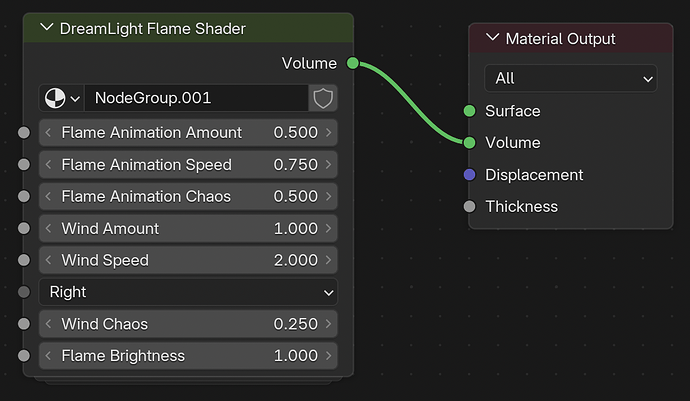Image resolution: width=690 pixels, height=401 pixels.
Task: Click the Thickness input socket
Action: 470,206
